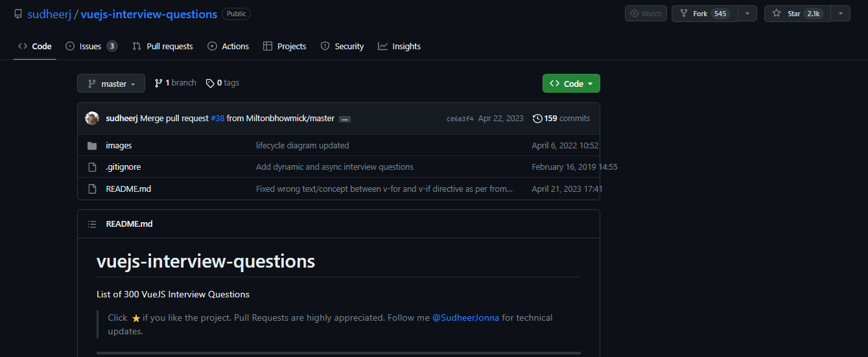Click the images folder icon
Screen dimensions: 868x357
click(x=92, y=146)
